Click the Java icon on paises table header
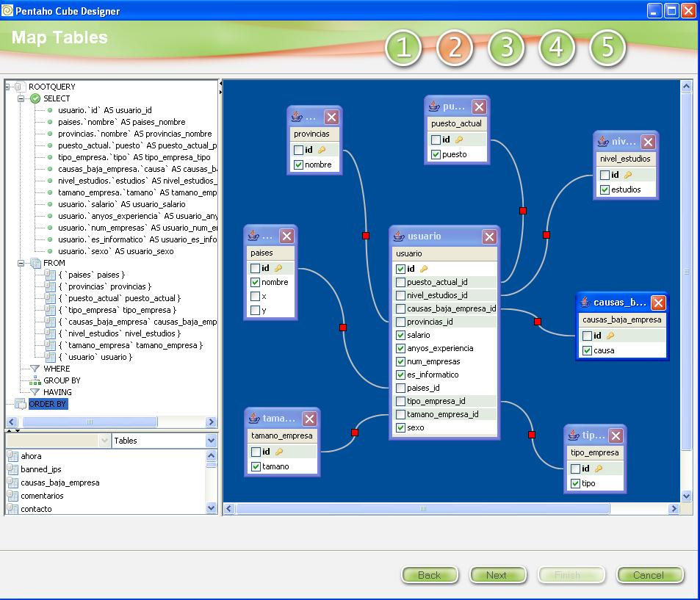The width and height of the screenshot is (700, 600). (x=253, y=236)
